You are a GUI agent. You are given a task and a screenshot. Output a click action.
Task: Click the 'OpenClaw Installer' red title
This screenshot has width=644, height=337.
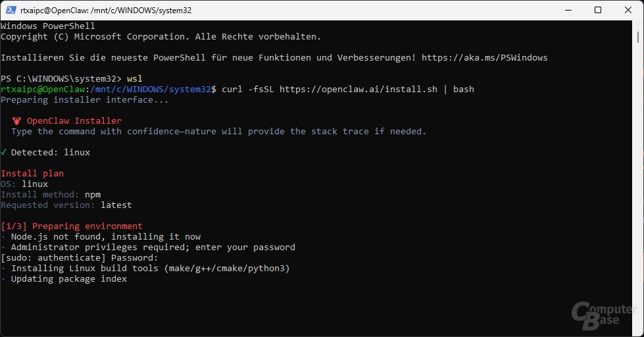coord(74,121)
